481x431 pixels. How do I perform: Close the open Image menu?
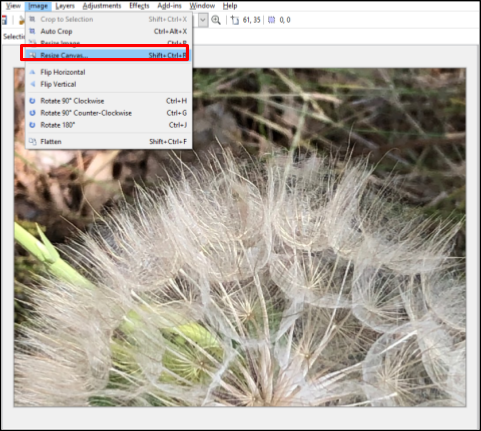pos(38,6)
